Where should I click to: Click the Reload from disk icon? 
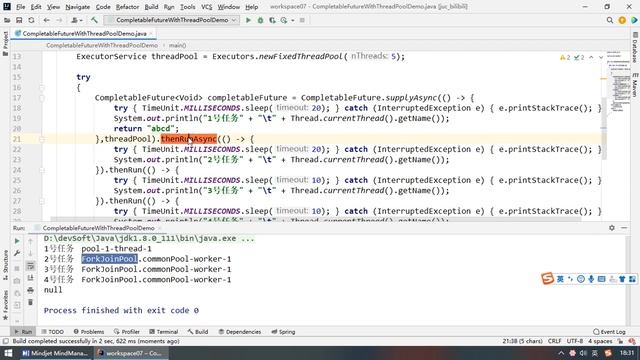pos(31,20)
